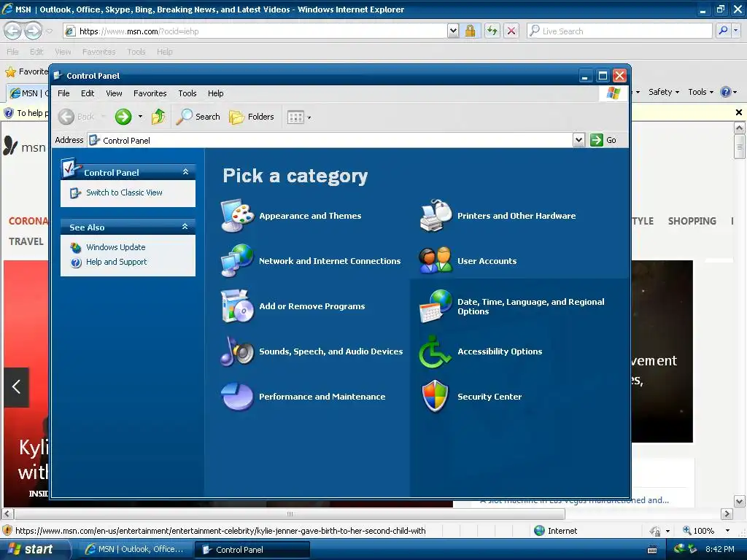Click the IE address bar URL field
The width and height of the screenshot is (747, 560).
(256, 31)
